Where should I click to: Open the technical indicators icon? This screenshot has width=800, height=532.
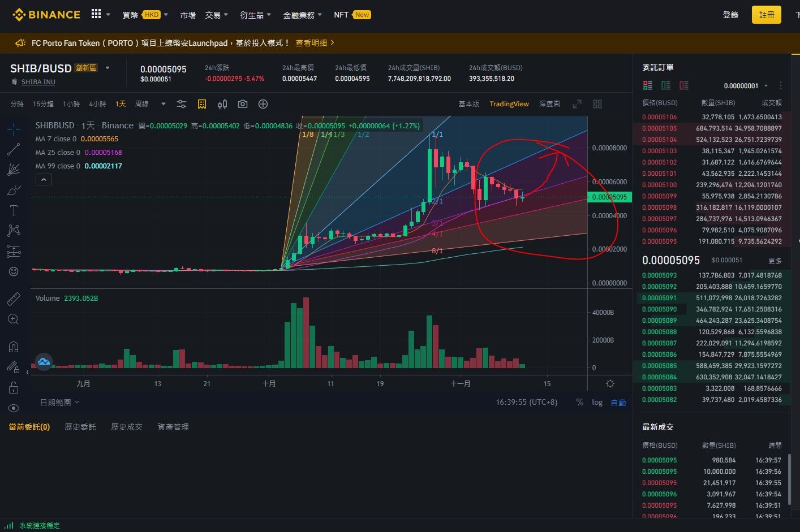(202, 104)
